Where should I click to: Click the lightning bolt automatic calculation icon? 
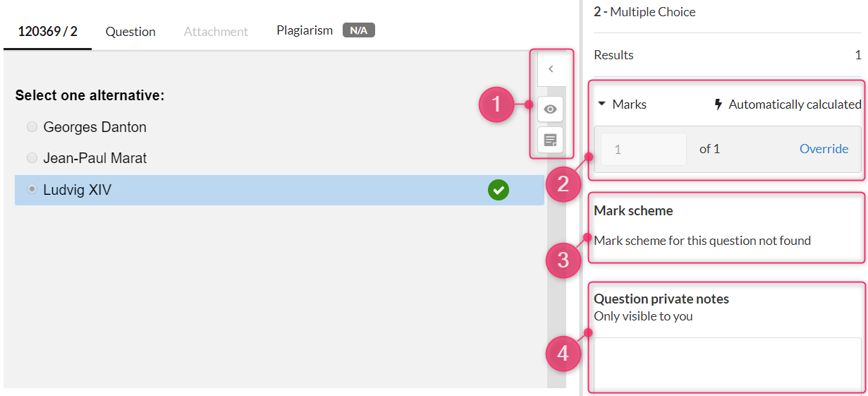click(719, 104)
